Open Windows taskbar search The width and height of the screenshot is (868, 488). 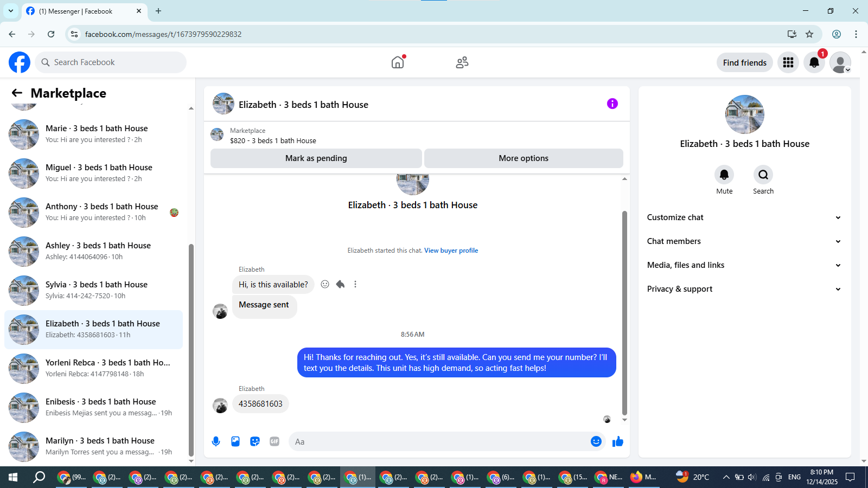39,477
